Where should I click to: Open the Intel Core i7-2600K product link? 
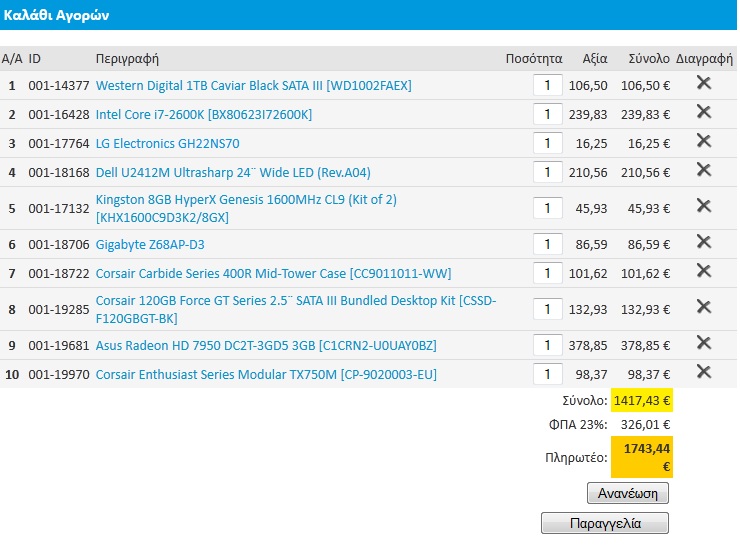pyautogui.click(x=204, y=115)
